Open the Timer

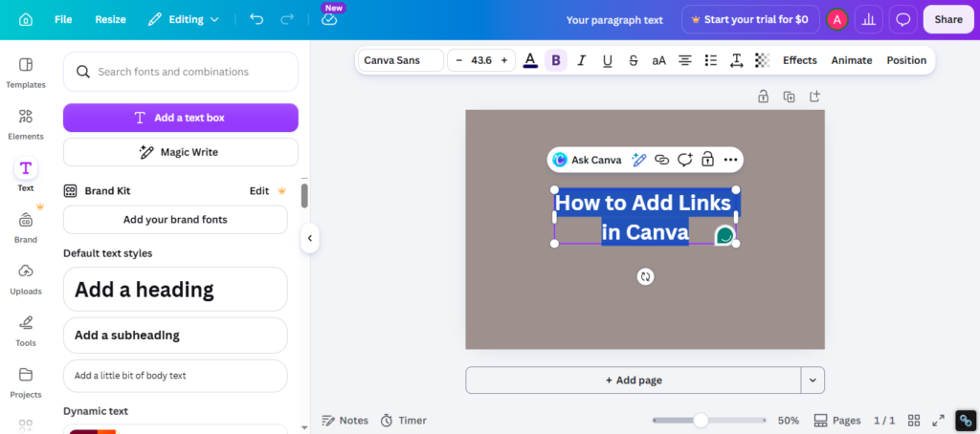click(x=404, y=421)
